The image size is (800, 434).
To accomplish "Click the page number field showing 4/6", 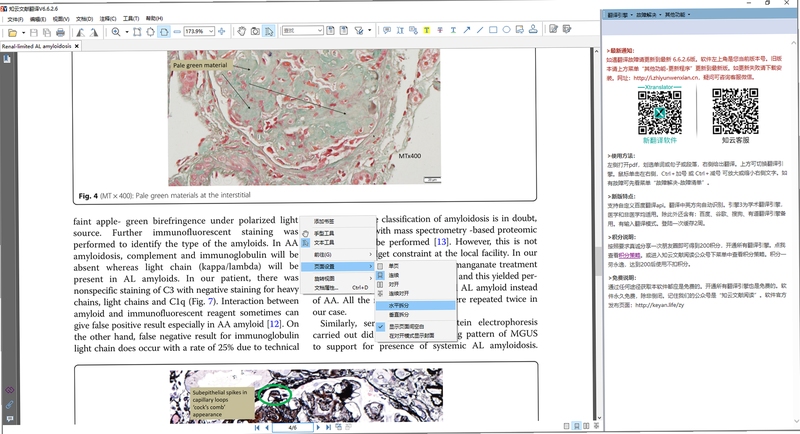I will pos(292,427).
